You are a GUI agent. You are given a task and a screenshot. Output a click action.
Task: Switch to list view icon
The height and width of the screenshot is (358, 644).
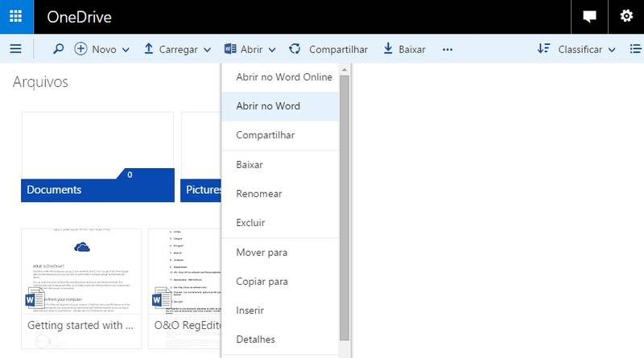point(635,49)
